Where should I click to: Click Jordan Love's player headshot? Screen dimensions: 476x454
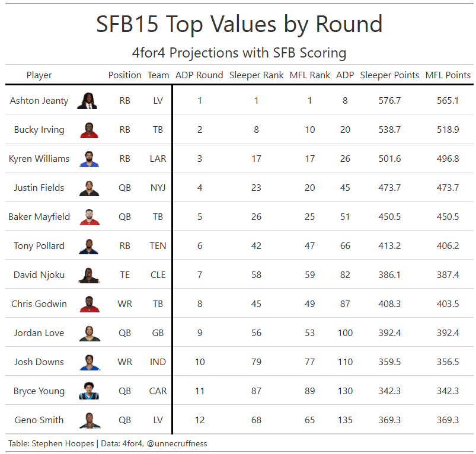tap(89, 333)
